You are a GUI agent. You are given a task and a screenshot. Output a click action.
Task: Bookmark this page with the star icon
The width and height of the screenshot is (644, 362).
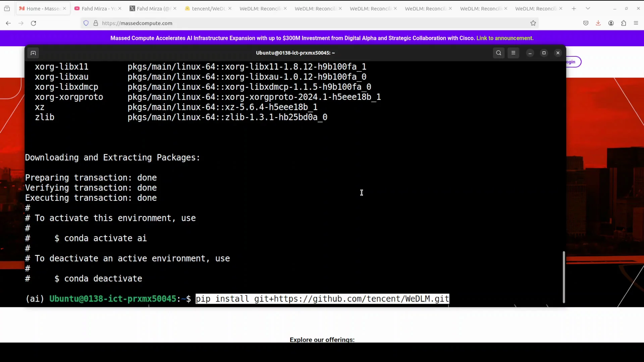tap(533, 23)
